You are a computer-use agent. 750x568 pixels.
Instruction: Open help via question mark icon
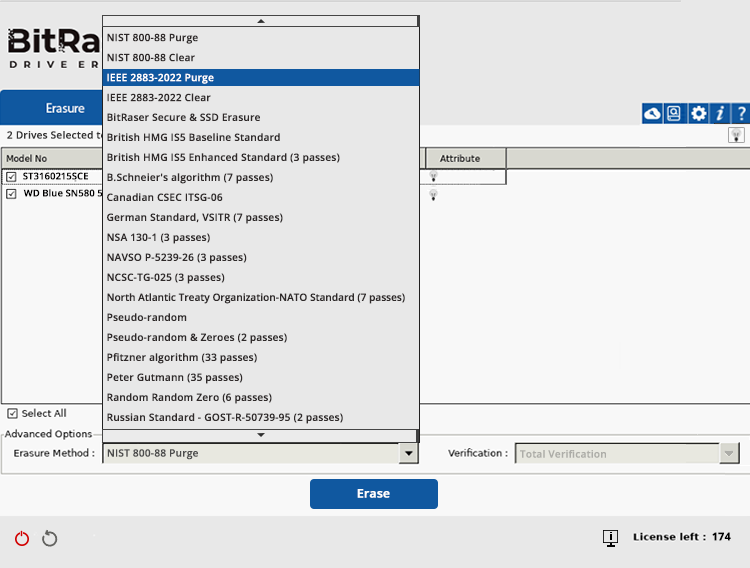click(x=741, y=113)
